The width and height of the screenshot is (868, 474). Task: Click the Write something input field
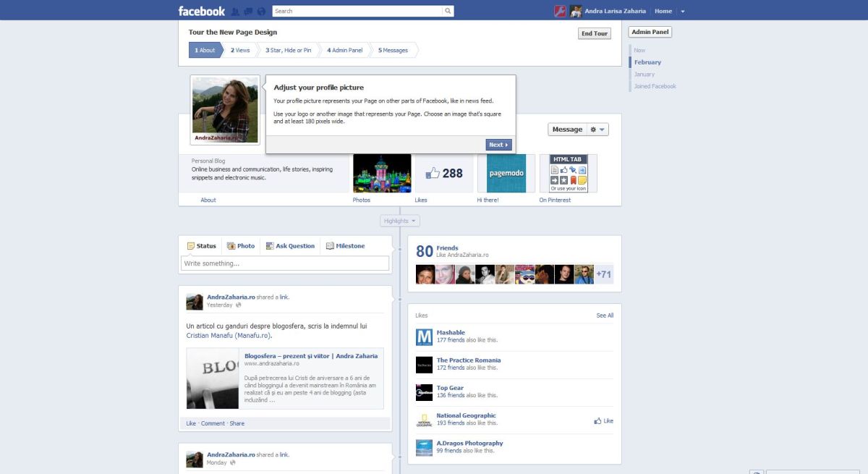(285, 263)
